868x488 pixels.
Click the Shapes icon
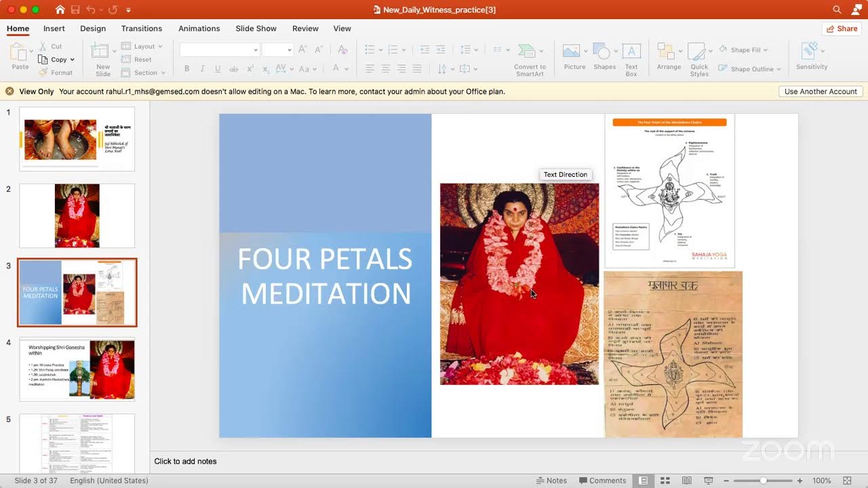pyautogui.click(x=601, y=52)
